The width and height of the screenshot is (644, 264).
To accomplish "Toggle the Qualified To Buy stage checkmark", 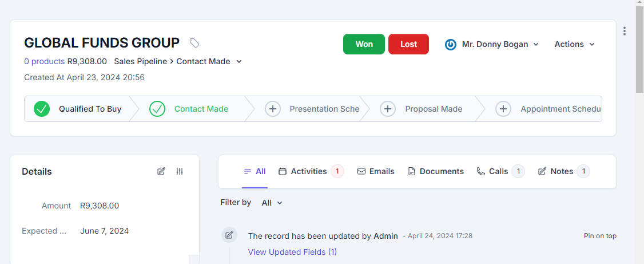I will click(42, 109).
